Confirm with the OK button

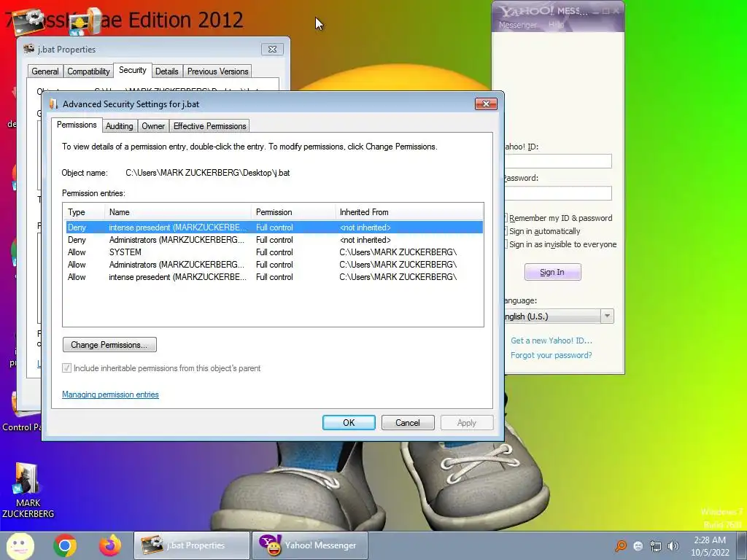coord(349,422)
